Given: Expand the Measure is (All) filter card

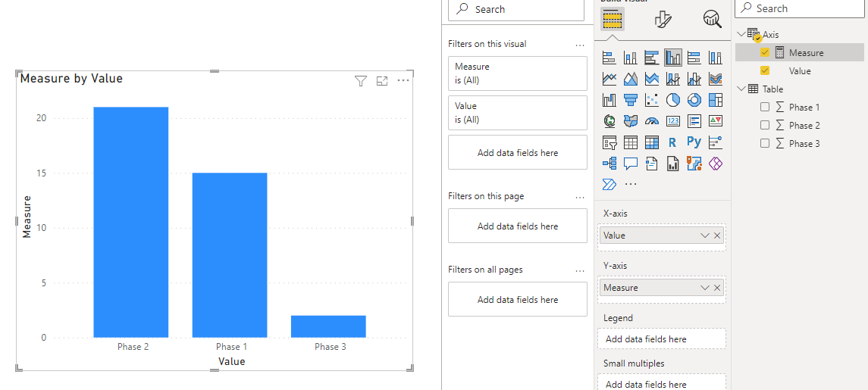Looking at the screenshot, I should point(518,73).
